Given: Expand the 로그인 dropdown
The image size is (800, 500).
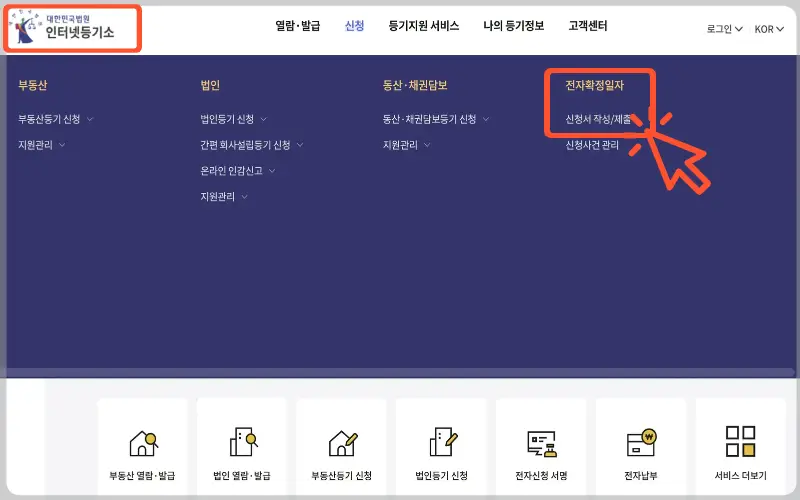Looking at the screenshot, I should 724,29.
